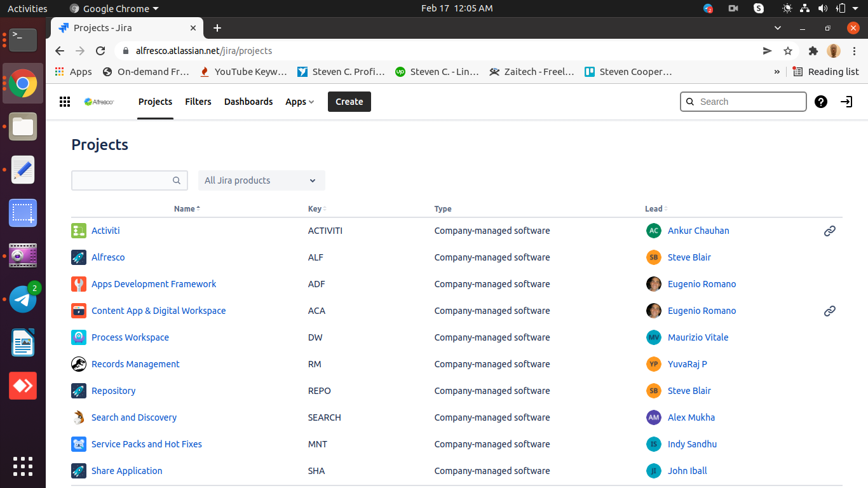Viewport: 868px width, 488px height.
Task: Open the Google Chrome application menu in top bar
Action: click(x=114, y=8)
